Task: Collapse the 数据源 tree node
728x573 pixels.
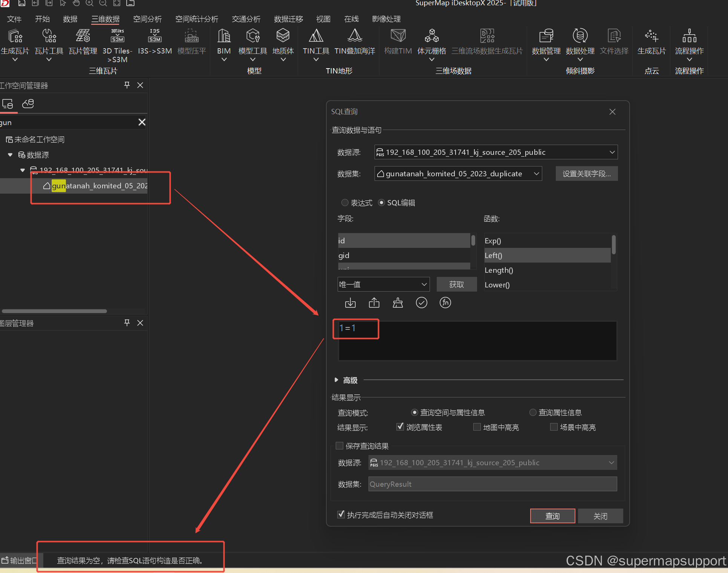Action: (10, 155)
